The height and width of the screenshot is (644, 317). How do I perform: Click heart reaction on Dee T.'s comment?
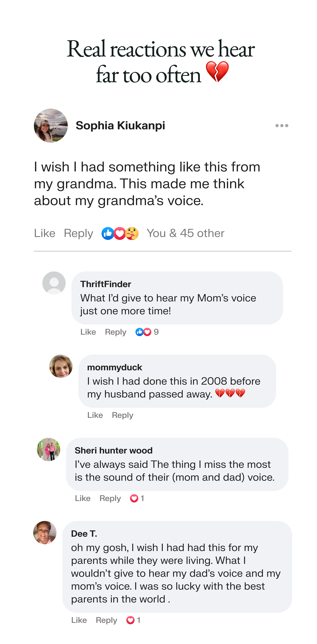(x=131, y=620)
